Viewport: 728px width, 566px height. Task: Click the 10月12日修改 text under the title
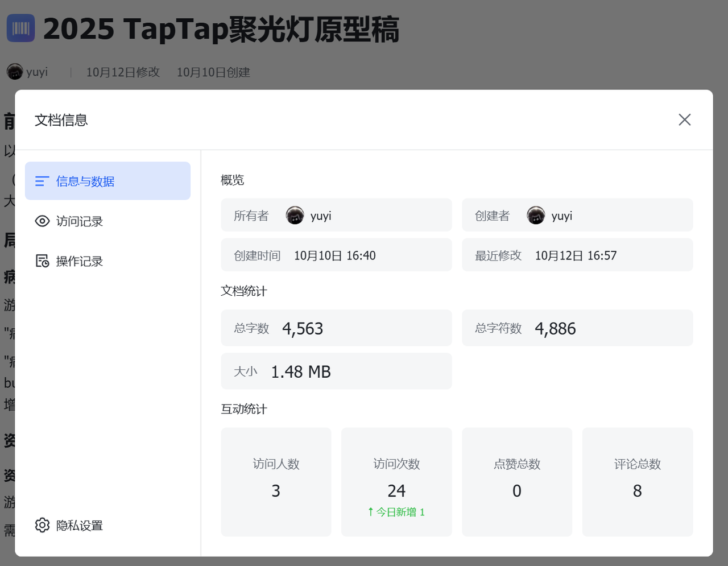[123, 72]
